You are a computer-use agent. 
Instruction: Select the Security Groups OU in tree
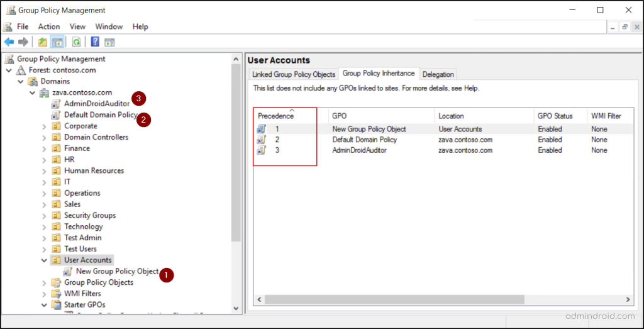pos(90,215)
